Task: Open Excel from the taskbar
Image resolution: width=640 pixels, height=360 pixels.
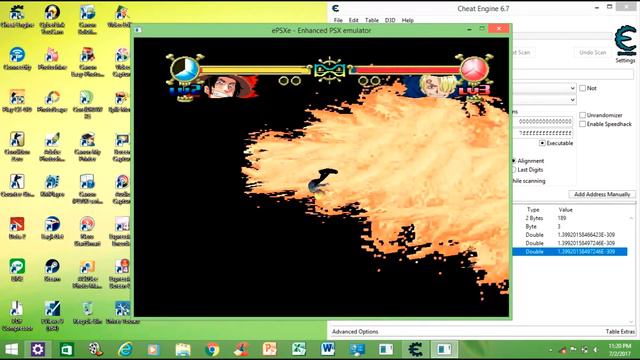Action: coord(299,349)
